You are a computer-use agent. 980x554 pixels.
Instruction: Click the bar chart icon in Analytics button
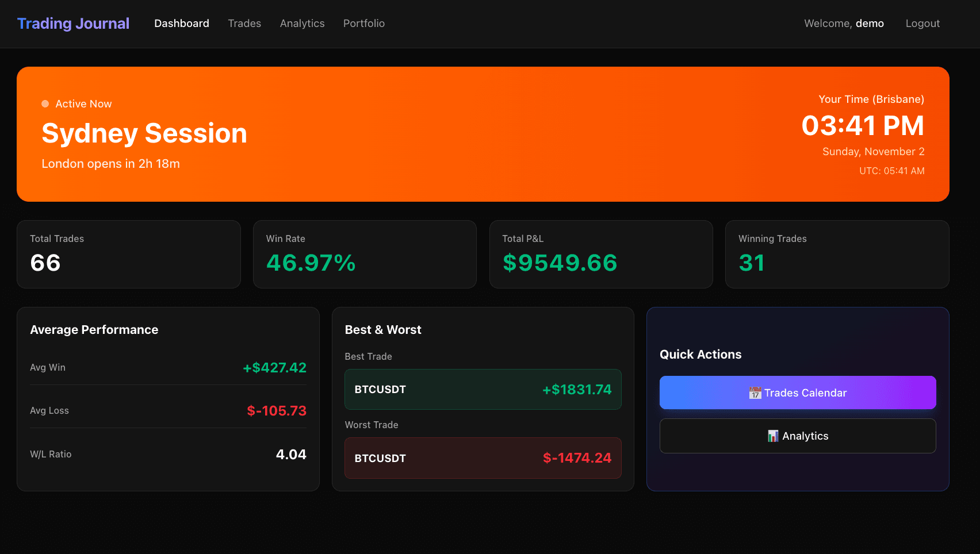pyautogui.click(x=774, y=436)
